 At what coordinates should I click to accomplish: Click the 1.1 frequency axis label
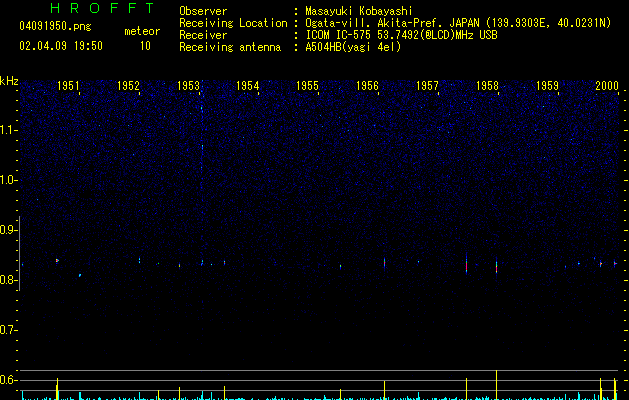tap(8, 130)
